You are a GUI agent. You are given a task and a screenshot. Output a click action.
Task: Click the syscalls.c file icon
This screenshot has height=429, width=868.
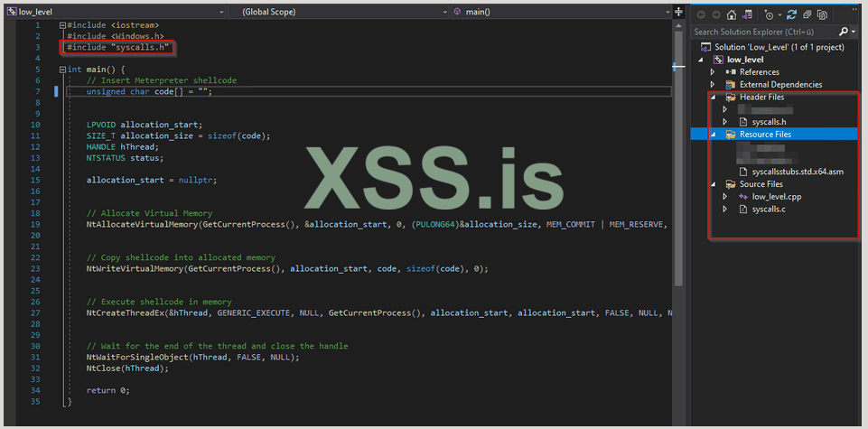pos(743,210)
